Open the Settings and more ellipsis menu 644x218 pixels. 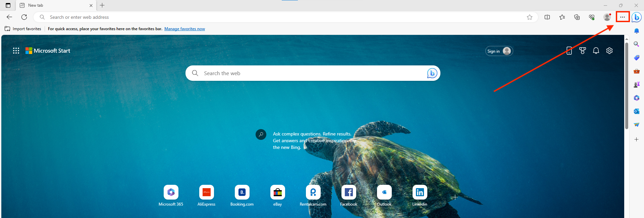(x=622, y=17)
